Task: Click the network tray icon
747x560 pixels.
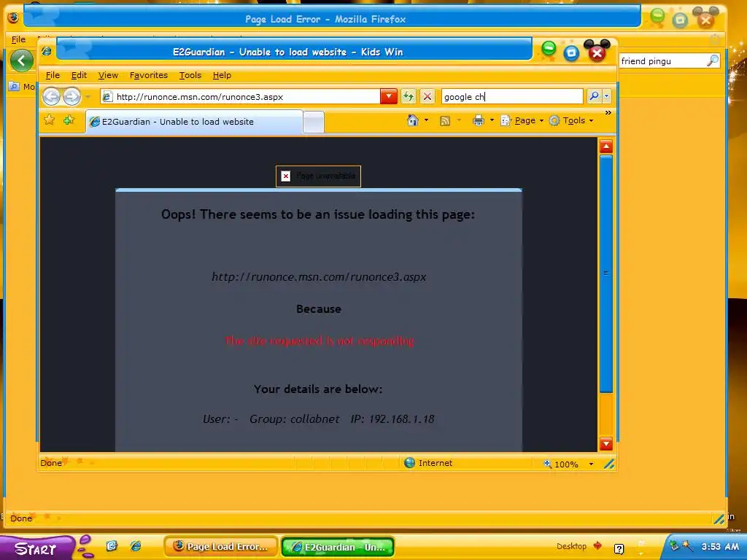Action: point(673,545)
